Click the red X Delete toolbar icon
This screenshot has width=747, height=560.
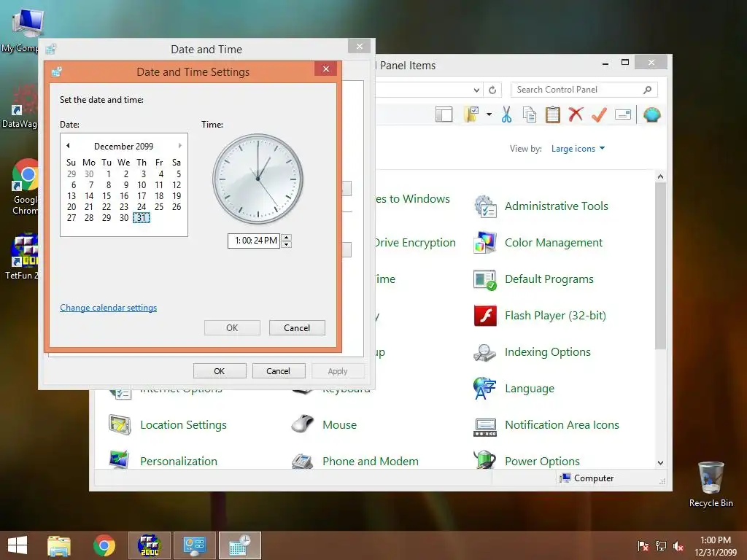[576, 114]
